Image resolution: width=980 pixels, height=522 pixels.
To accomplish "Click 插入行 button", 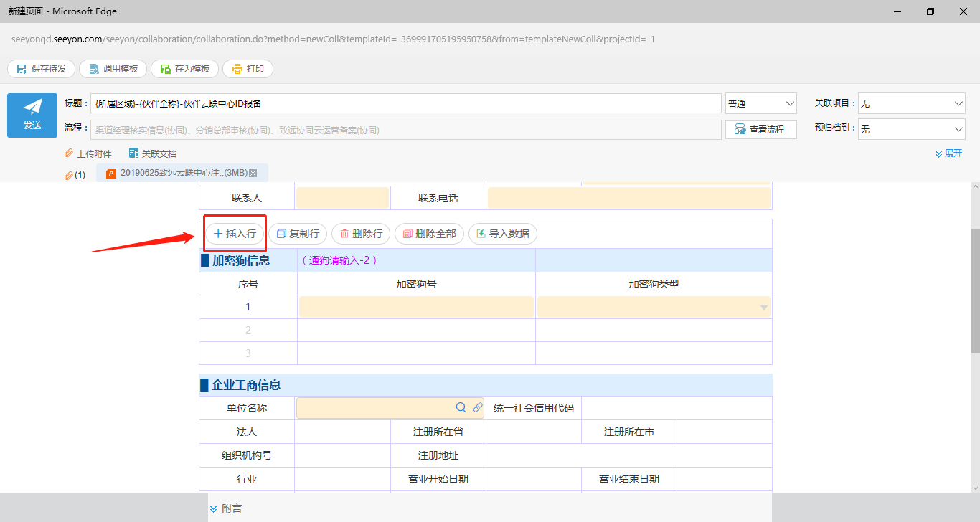I will coord(235,234).
